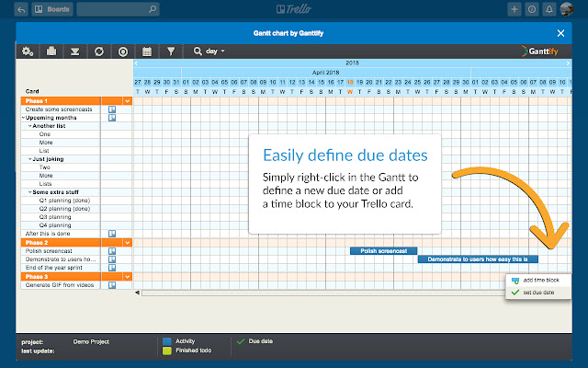Open the notifications bell

pos(549,9)
